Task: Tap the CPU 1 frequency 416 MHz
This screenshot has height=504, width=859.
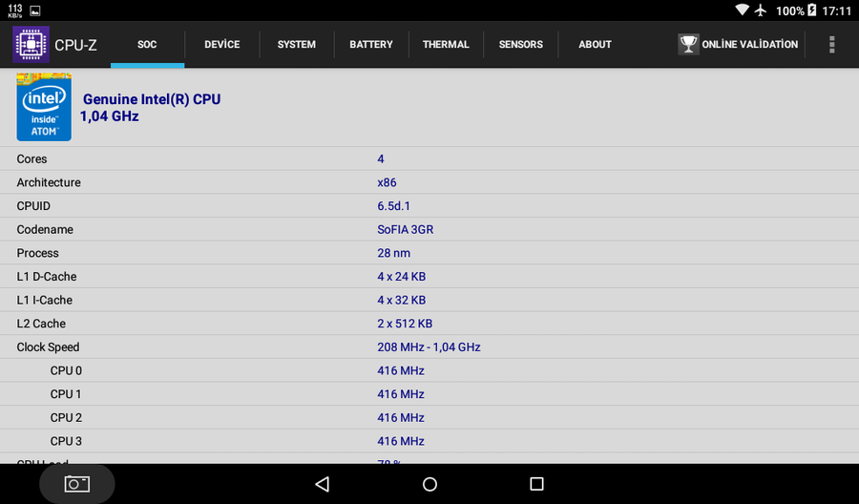Action: pyautogui.click(x=401, y=394)
